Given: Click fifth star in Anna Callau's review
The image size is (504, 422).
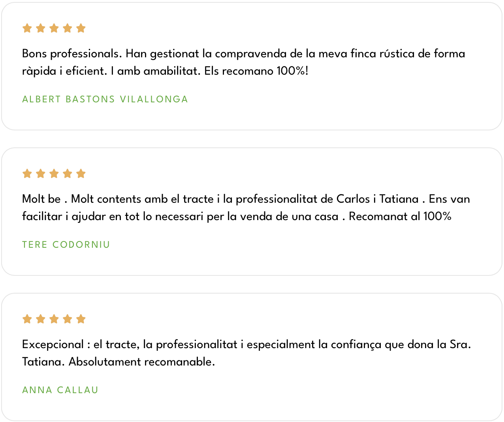Looking at the screenshot, I should [81, 319].
